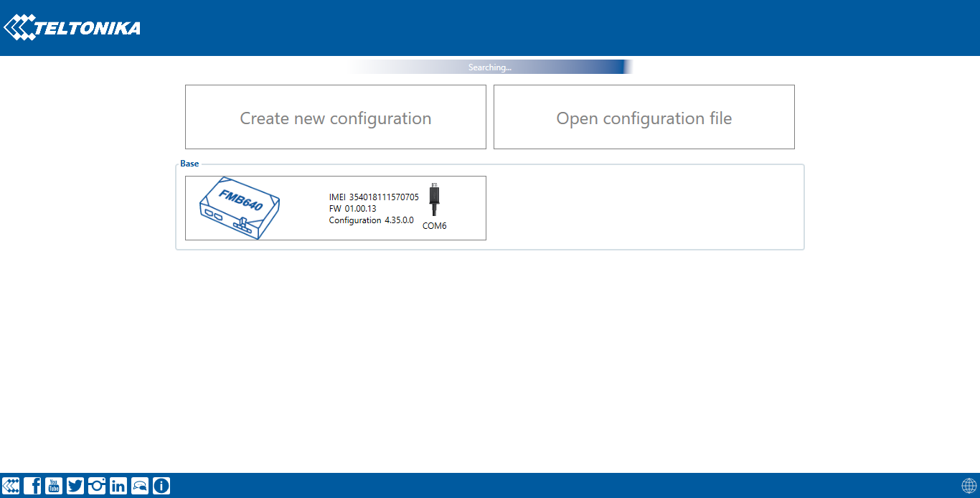Open the chat forum bubbles icon
This screenshot has width=980, height=498.
tap(140, 486)
